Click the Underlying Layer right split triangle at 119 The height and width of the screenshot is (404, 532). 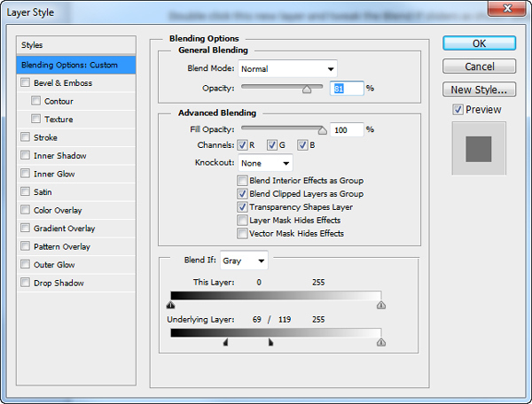(270, 342)
